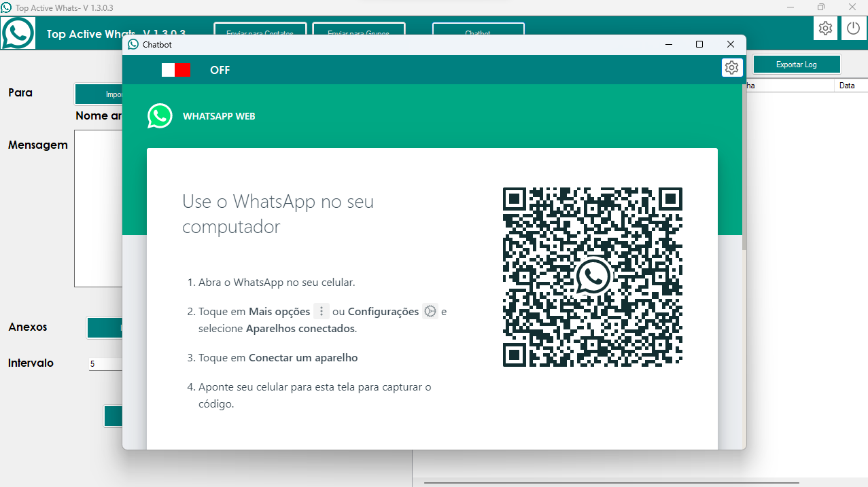Open Chatbot window settings gear

click(x=731, y=68)
